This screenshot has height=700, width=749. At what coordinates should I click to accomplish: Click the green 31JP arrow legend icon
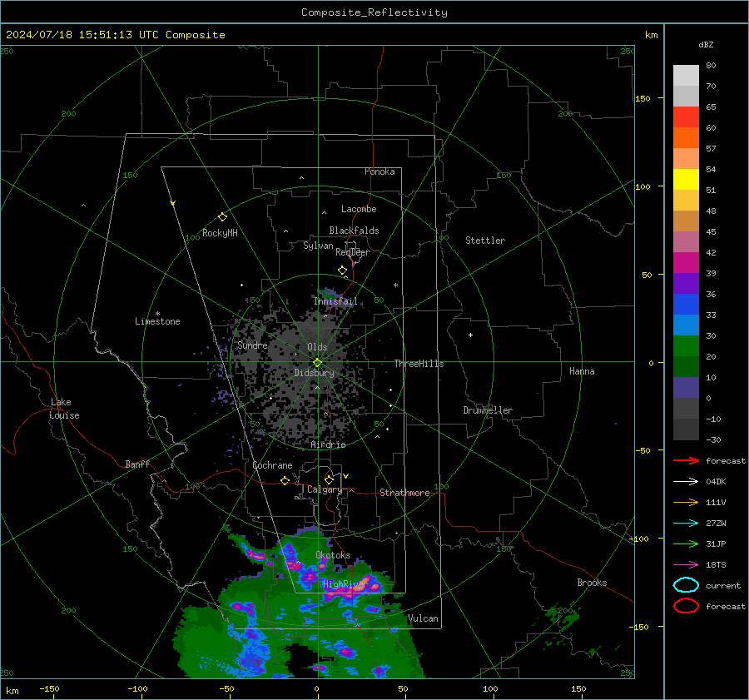click(x=686, y=544)
